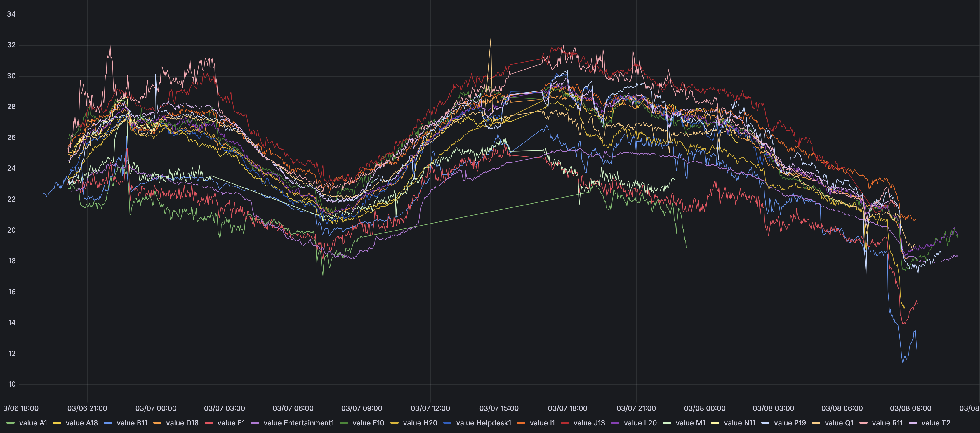Click the 03/07 12:00 time axis label
Screen dimensions: 980x433
coord(430,408)
